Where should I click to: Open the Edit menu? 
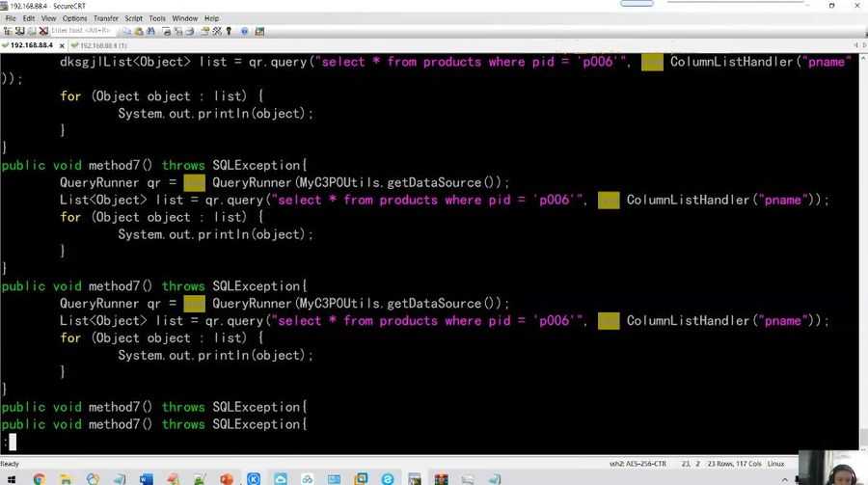[x=29, y=18]
